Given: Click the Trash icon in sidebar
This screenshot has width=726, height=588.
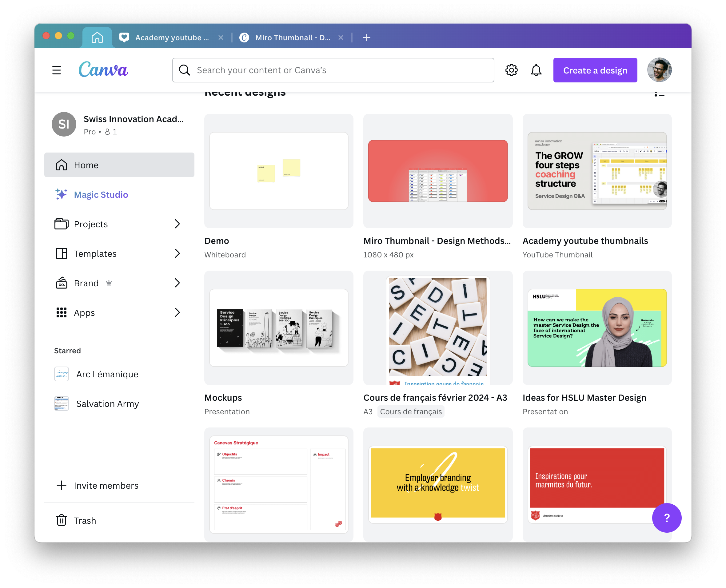Looking at the screenshot, I should [x=61, y=520].
